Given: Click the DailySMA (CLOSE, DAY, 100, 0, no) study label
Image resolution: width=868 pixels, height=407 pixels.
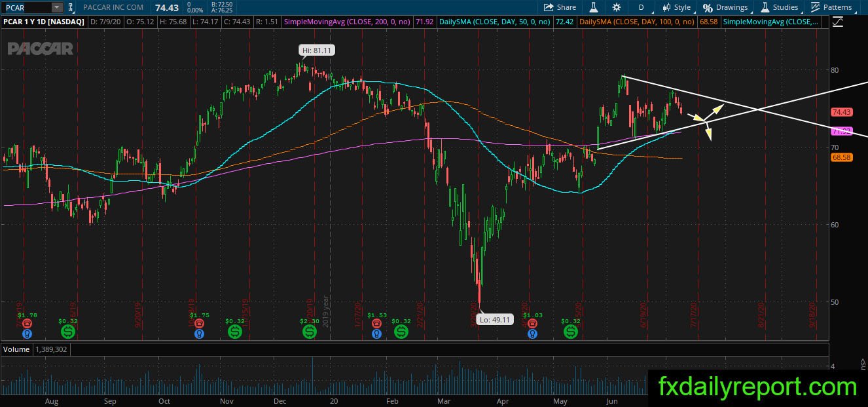Looking at the screenshot, I should (x=637, y=22).
